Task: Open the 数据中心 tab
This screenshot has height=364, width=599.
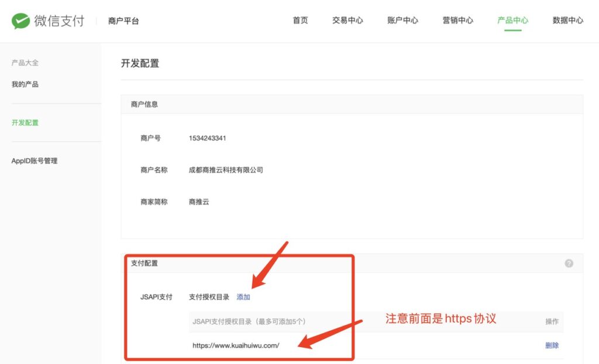Action: click(x=567, y=20)
